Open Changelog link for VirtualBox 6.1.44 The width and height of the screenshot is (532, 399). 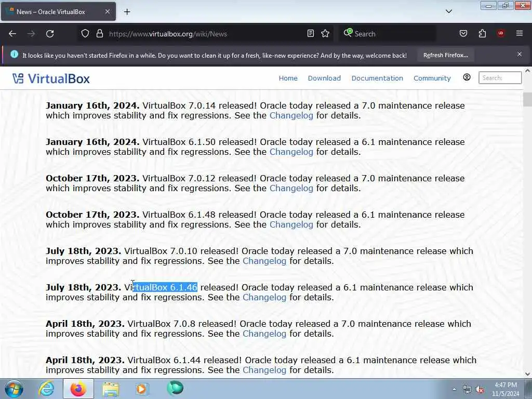pyautogui.click(x=264, y=370)
